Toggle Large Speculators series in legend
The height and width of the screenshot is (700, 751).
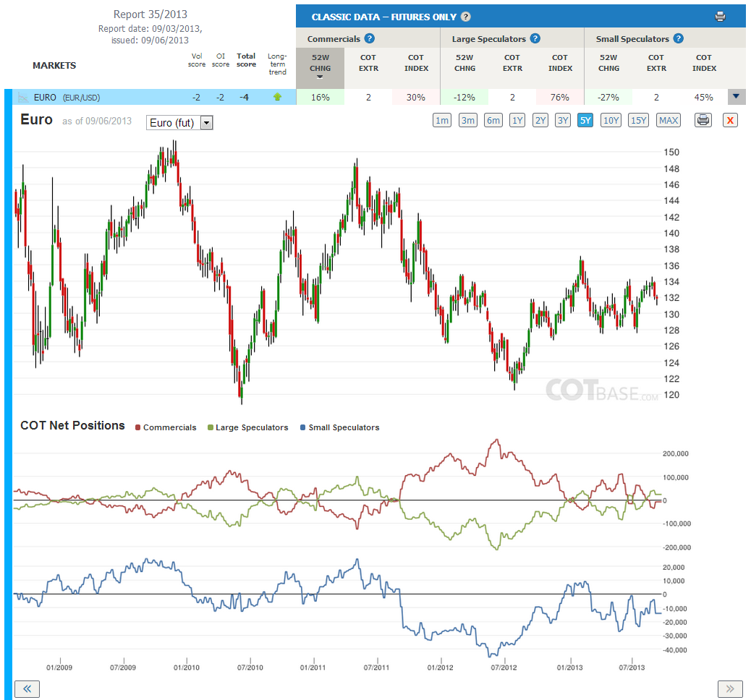pos(248,427)
